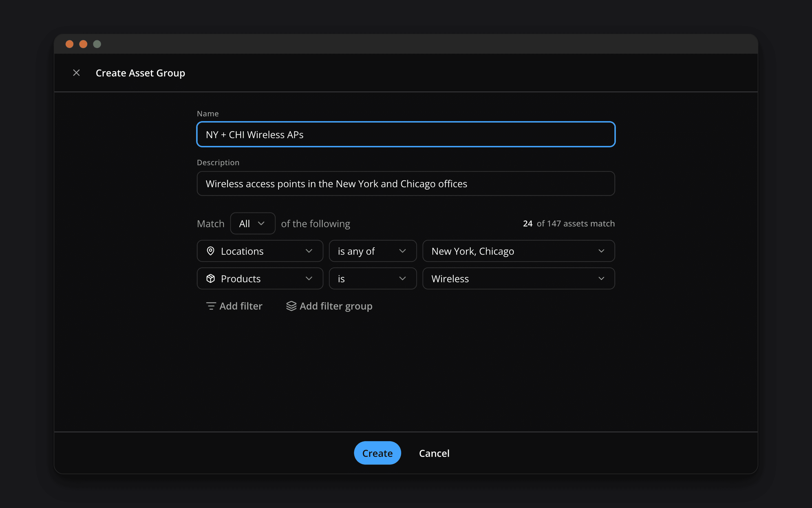Open the New York, Chicago value dropdown
Screen dimensions: 812x508
tap(519, 251)
